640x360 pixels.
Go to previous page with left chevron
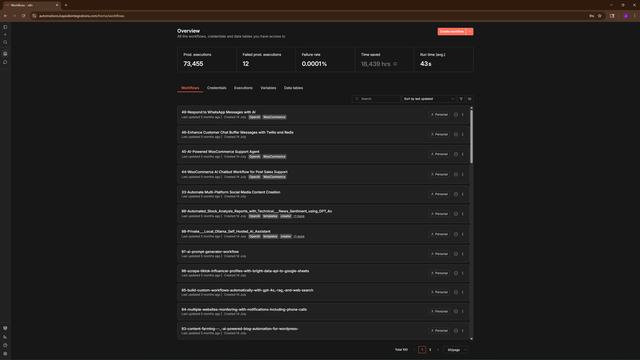(x=414, y=350)
